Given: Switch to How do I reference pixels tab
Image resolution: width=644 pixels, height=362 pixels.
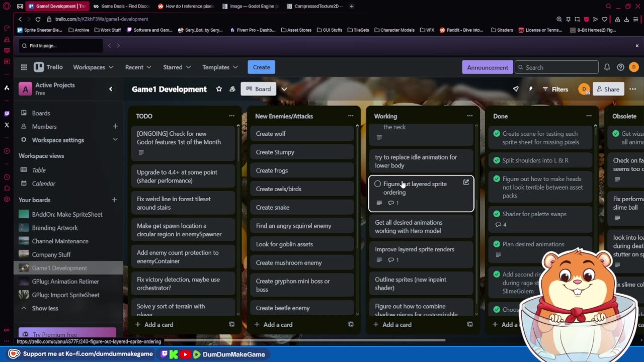Looking at the screenshot, I should pos(186,6).
